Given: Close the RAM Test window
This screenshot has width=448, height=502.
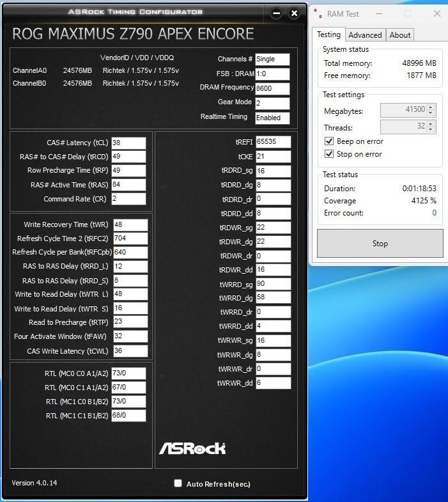Looking at the screenshot, I should pyautogui.click(x=436, y=13).
